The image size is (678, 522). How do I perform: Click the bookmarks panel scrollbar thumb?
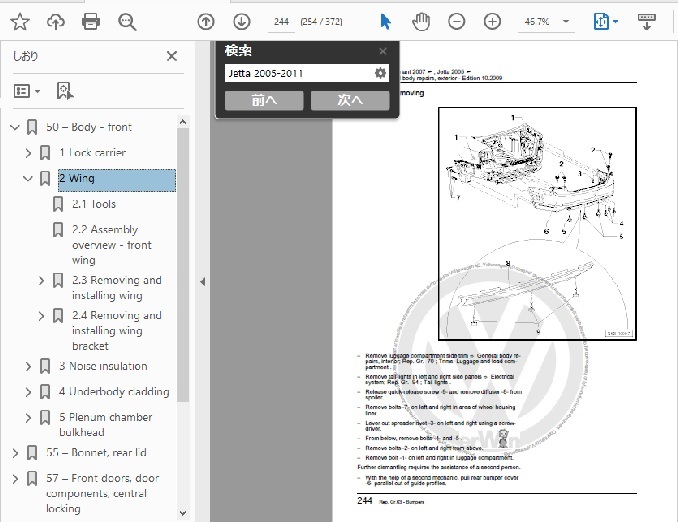tap(183, 265)
